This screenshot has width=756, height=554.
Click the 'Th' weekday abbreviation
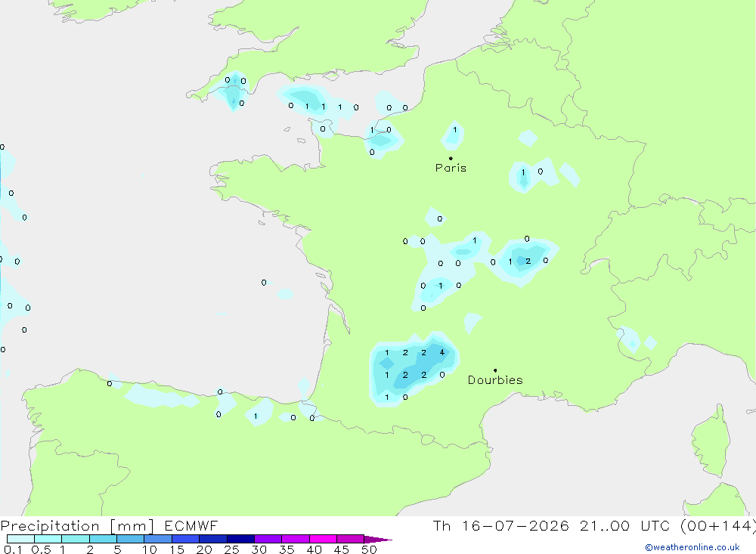coord(442,525)
